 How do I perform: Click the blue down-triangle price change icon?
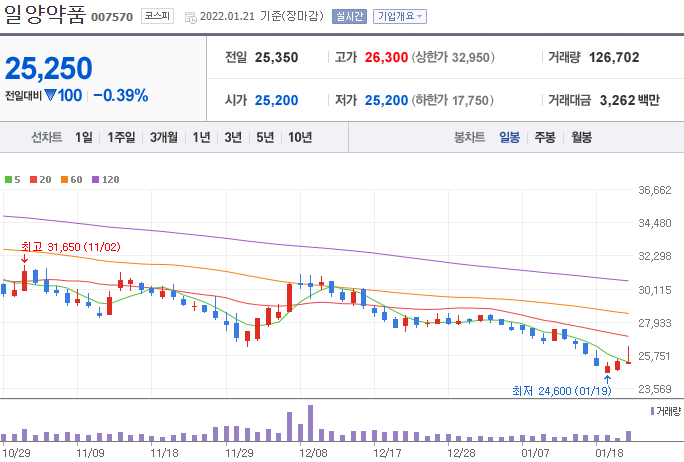tap(50, 95)
